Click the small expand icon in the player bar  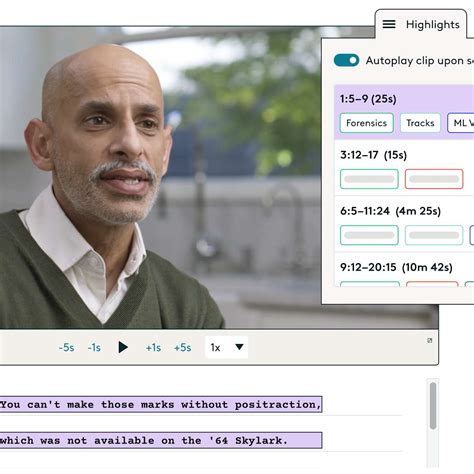point(430,340)
